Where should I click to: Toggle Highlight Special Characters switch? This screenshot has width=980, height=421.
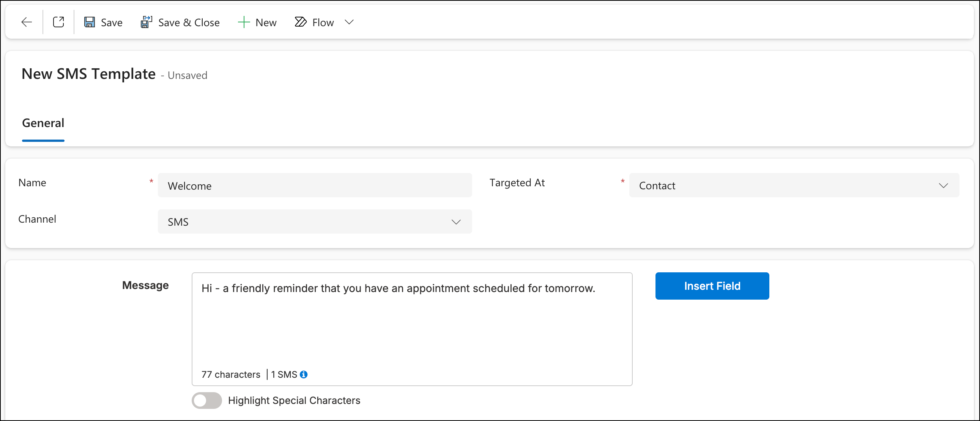point(206,401)
